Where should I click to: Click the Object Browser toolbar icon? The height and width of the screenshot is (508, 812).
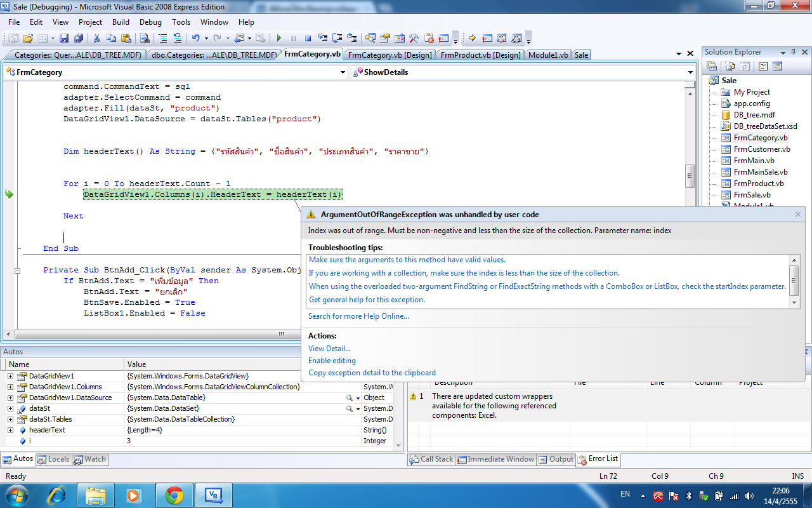coord(400,38)
